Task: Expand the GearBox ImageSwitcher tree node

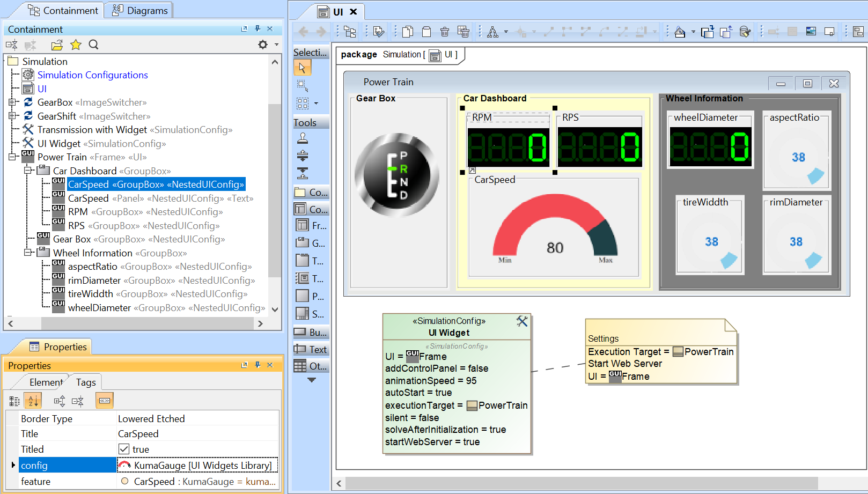Action: pos(12,102)
